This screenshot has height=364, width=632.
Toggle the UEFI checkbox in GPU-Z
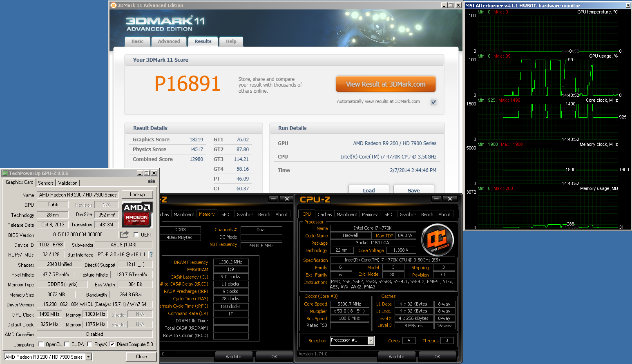click(136, 235)
